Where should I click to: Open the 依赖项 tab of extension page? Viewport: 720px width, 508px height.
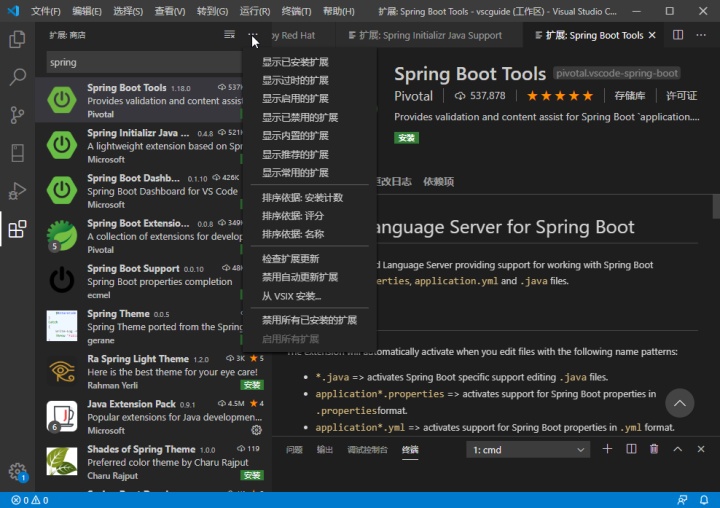click(438, 181)
